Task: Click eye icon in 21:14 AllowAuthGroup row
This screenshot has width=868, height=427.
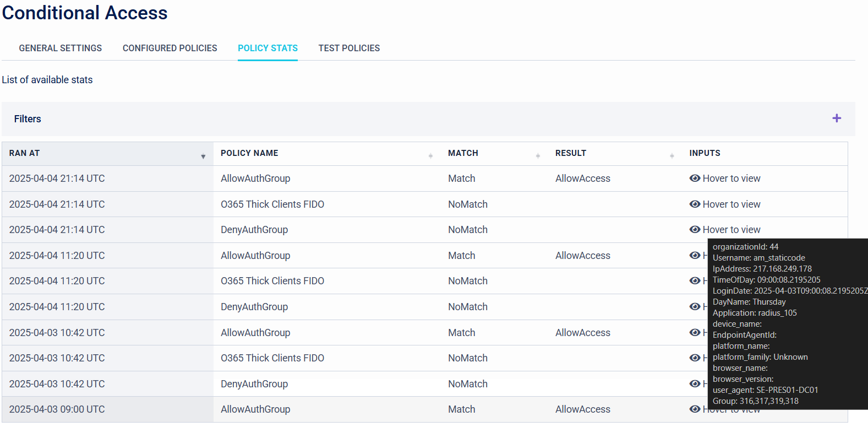Action: 695,179
